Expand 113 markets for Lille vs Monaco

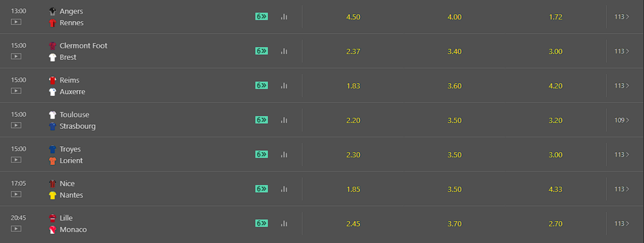[x=622, y=224]
